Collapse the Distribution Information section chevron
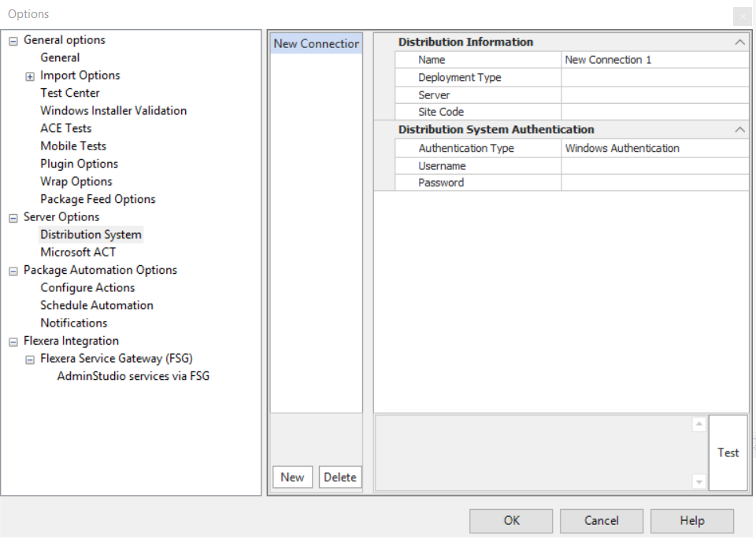 pos(739,42)
